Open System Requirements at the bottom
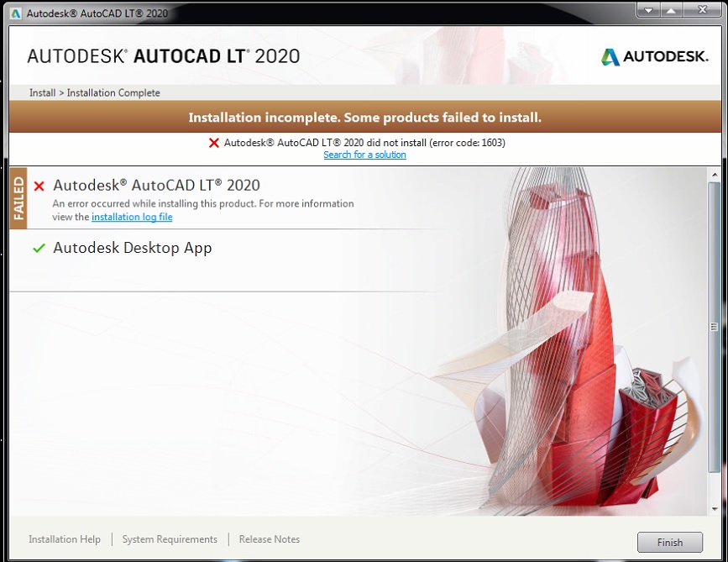The image size is (728, 562). pyautogui.click(x=170, y=538)
